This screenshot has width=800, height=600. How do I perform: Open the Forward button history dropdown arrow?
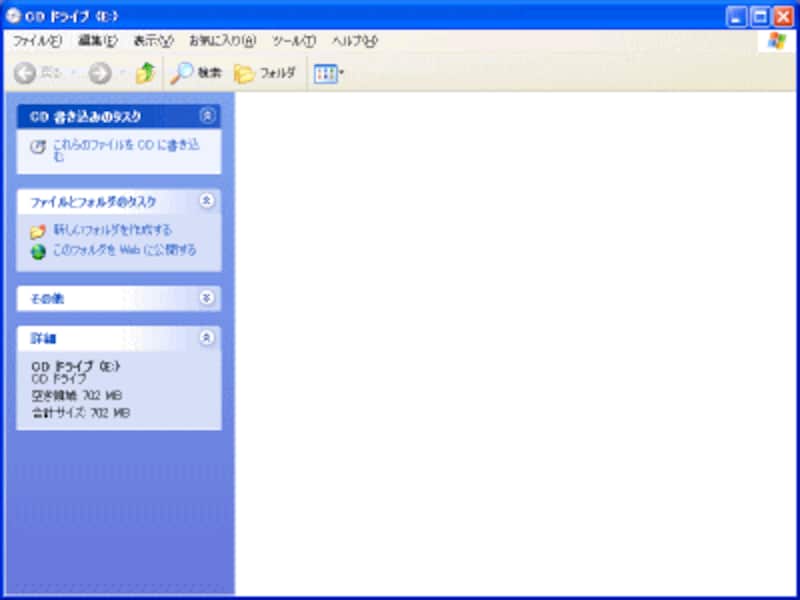[x=122, y=74]
